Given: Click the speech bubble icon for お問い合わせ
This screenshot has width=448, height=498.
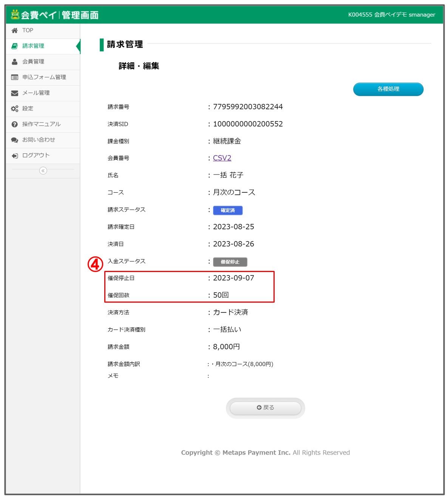Looking at the screenshot, I should [15, 140].
